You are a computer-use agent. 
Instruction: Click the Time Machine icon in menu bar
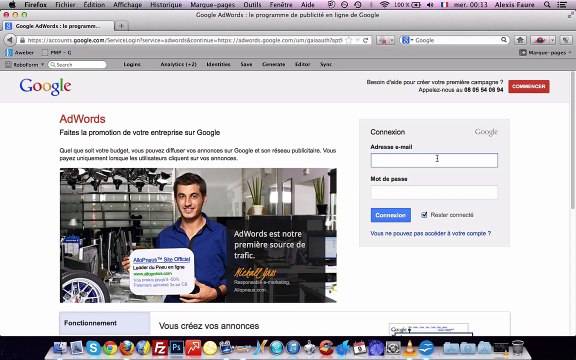coord(358,5)
